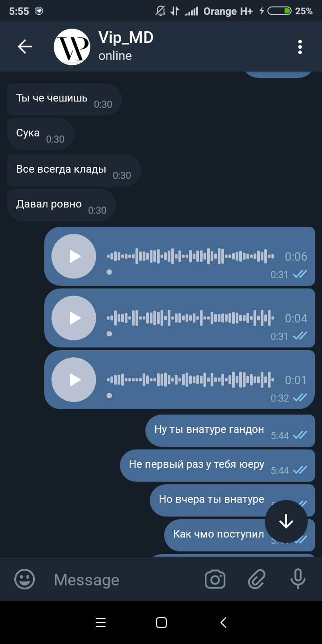Viewport: 322px width, 644px height.
Task: Tap the Android home navigation button
Action: click(161, 623)
